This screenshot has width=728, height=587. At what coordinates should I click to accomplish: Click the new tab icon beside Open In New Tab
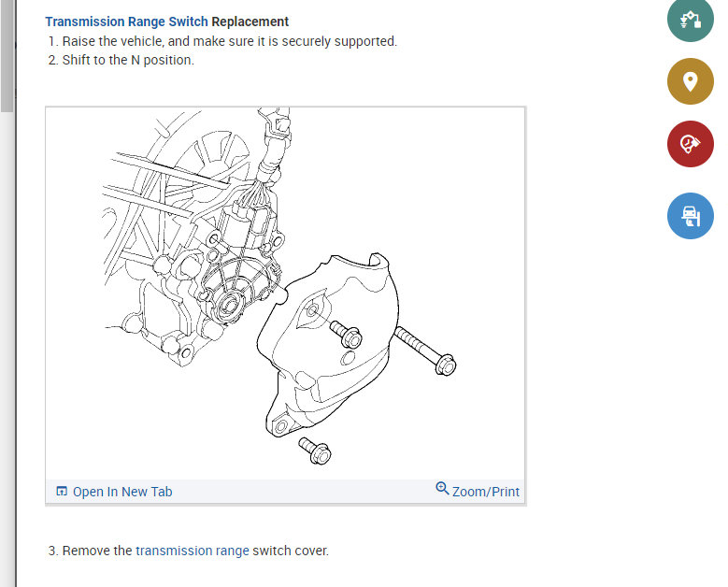[62, 491]
